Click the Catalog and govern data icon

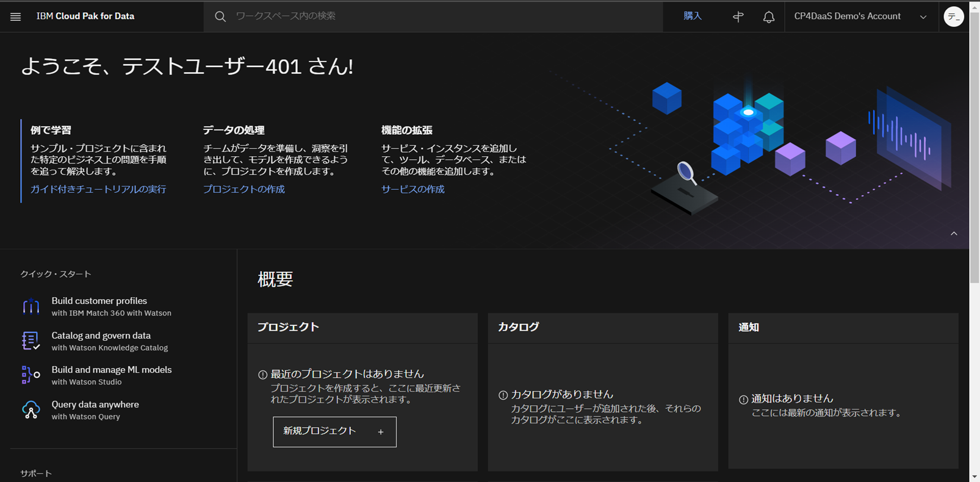(x=31, y=341)
